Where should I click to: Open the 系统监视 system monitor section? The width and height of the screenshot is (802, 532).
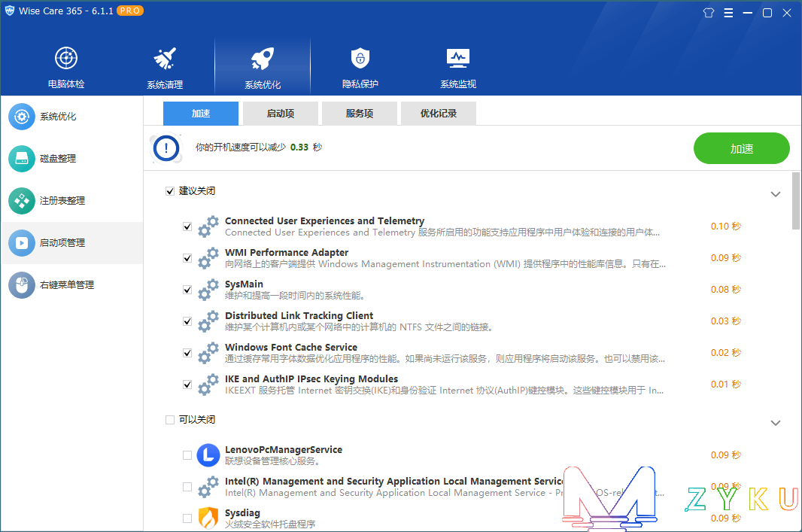[x=457, y=67]
